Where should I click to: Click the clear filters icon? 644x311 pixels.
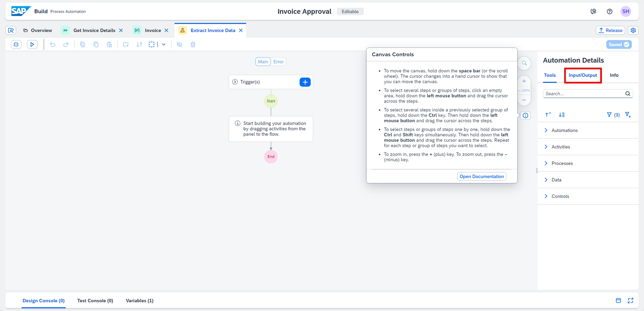coord(628,115)
